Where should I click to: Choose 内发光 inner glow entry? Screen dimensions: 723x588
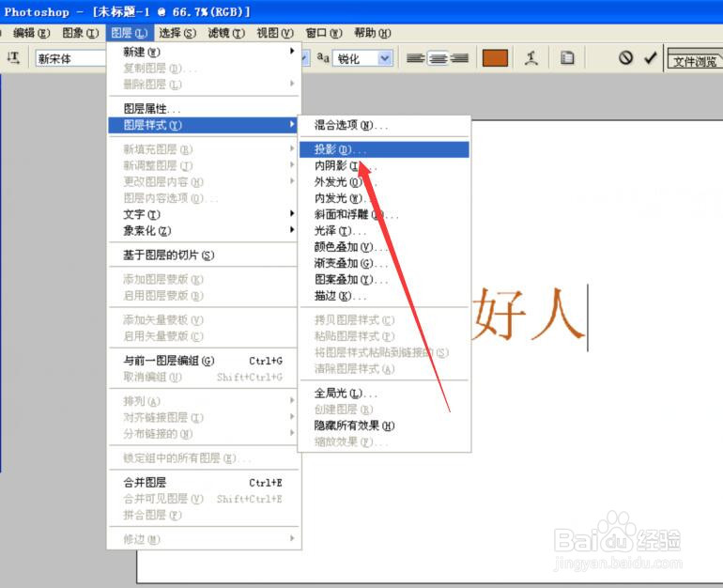385,198
